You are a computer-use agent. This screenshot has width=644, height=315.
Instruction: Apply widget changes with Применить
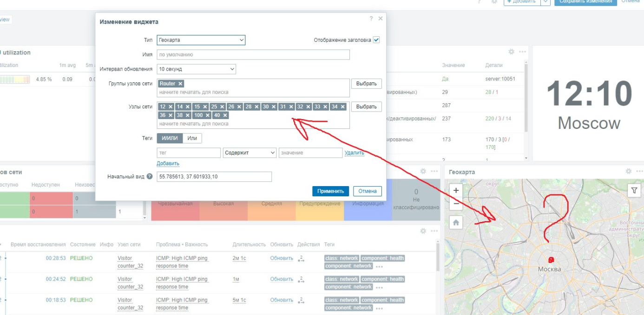pyautogui.click(x=330, y=191)
